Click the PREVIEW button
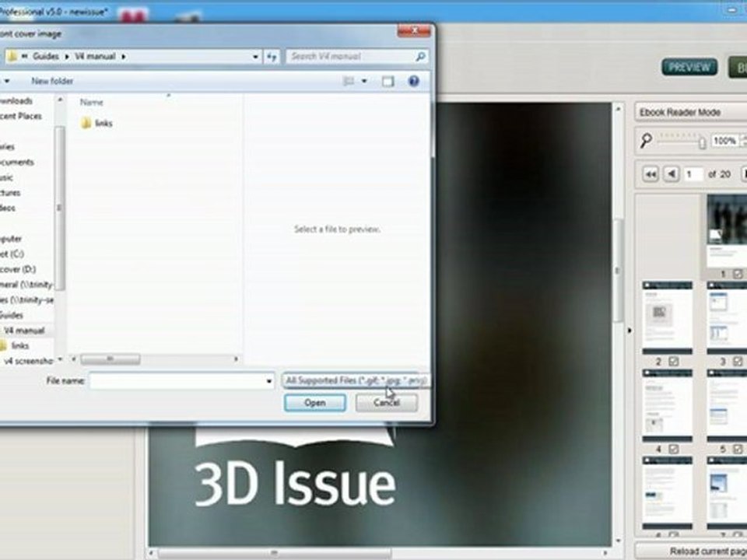747x560 pixels. pos(689,67)
